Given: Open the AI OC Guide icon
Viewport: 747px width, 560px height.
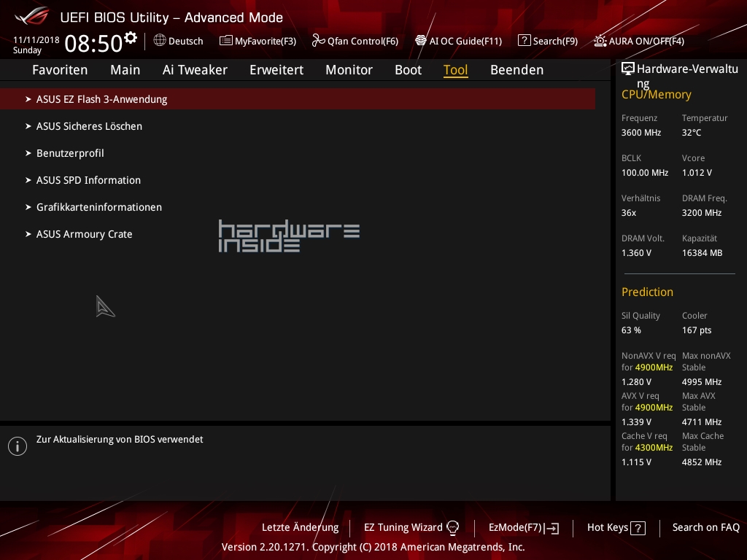Looking at the screenshot, I should (421, 41).
